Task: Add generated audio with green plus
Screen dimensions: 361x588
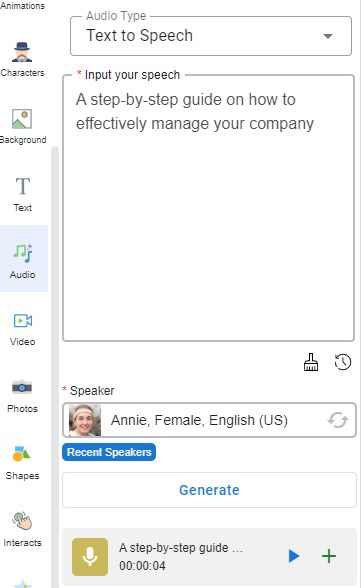Action: 329,556
